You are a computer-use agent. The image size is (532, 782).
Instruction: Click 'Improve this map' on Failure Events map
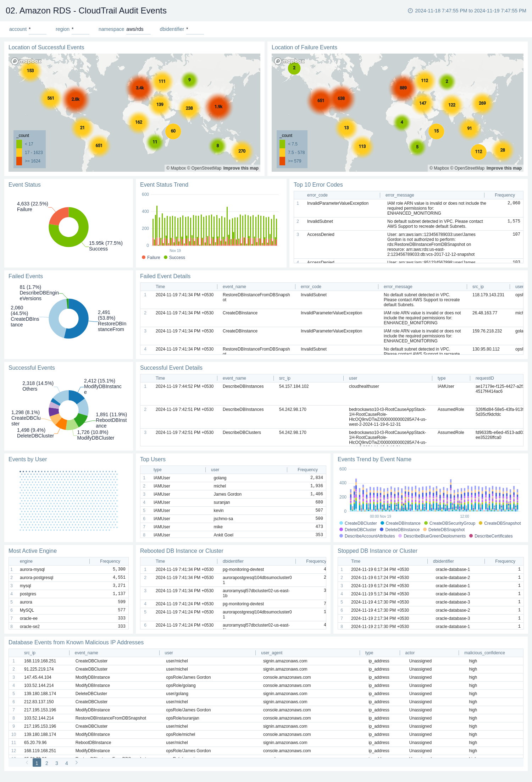(x=504, y=168)
